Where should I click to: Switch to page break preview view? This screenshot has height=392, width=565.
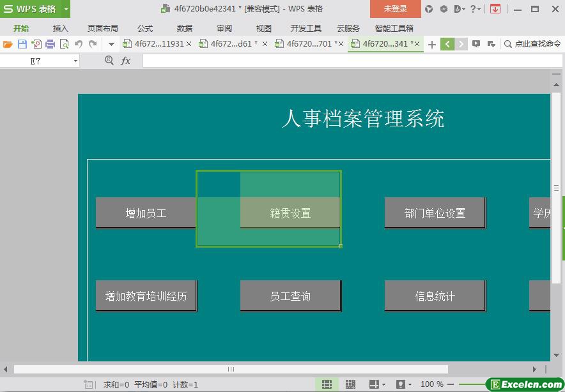[350, 384]
